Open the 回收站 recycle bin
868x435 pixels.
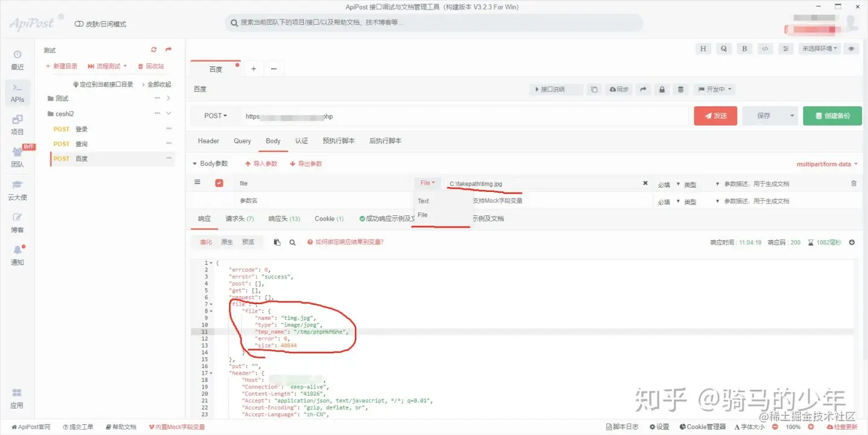coord(151,66)
